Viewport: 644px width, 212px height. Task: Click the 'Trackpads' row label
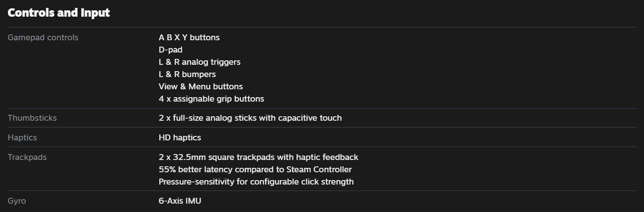[27, 157]
